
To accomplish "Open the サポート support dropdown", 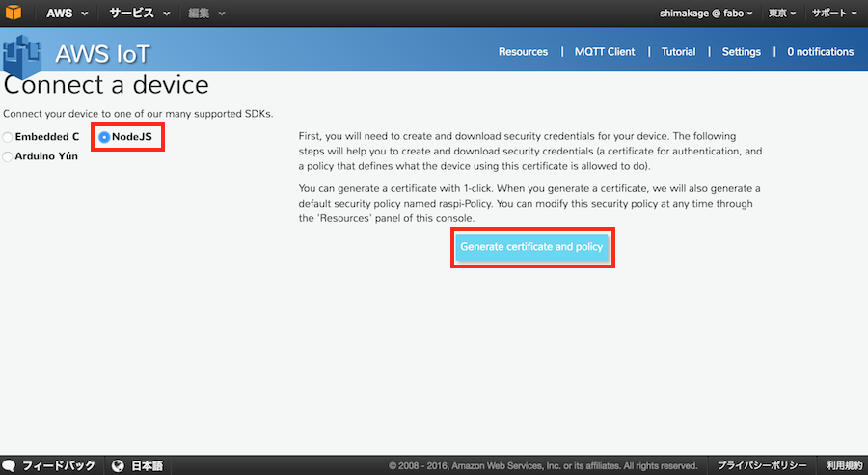I will (834, 14).
